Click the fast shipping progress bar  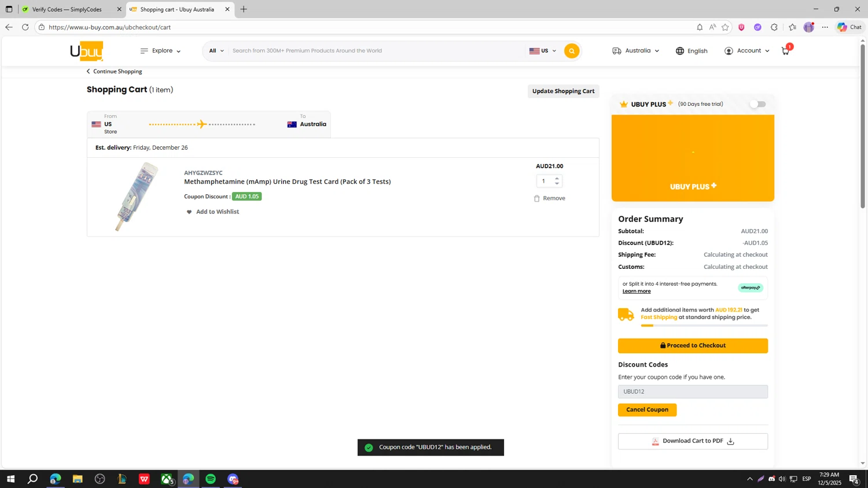click(704, 326)
